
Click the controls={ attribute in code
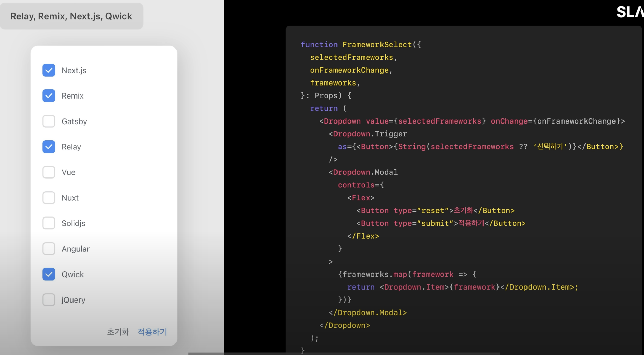(x=361, y=185)
